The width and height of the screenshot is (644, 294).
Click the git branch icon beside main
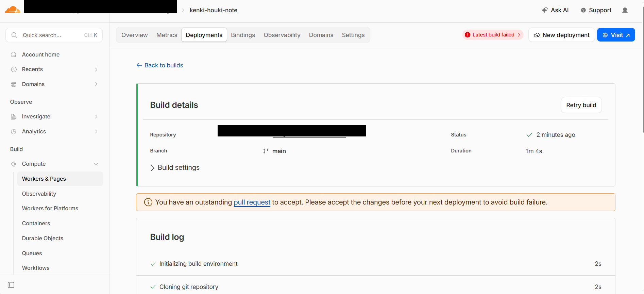[x=266, y=151]
